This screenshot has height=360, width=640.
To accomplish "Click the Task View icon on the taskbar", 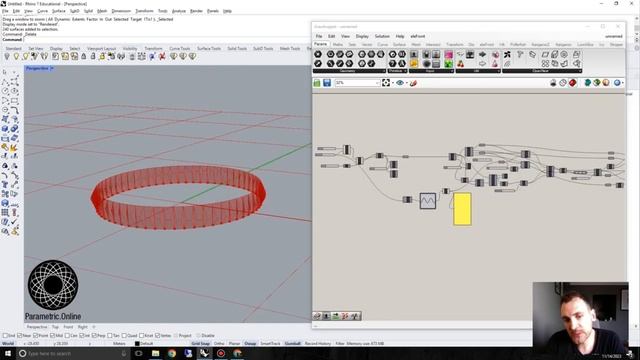I will click(138, 353).
